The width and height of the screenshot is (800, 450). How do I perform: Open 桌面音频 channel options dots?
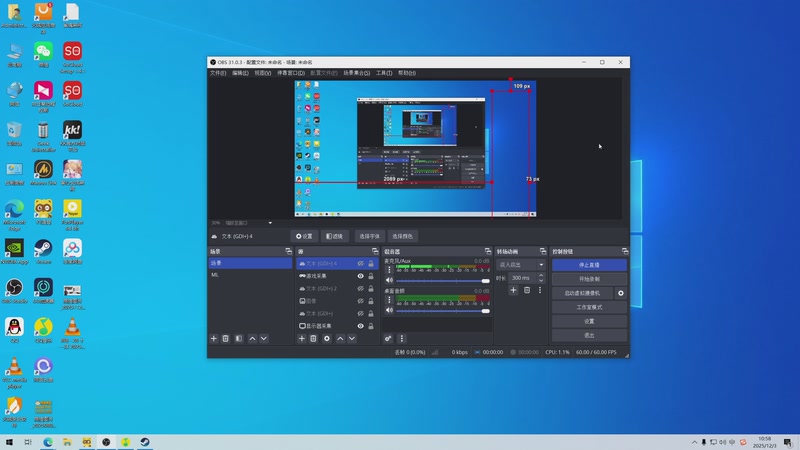[x=389, y=299]
